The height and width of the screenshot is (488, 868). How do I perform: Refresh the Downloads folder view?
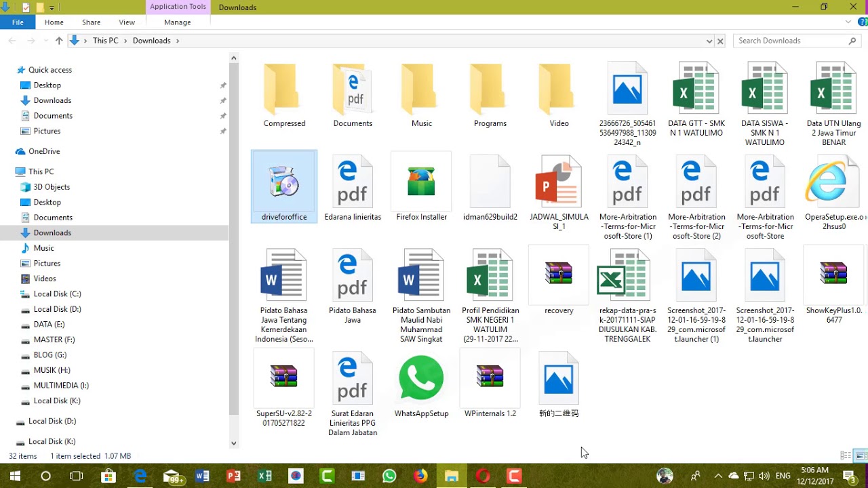tap(720, 41)
